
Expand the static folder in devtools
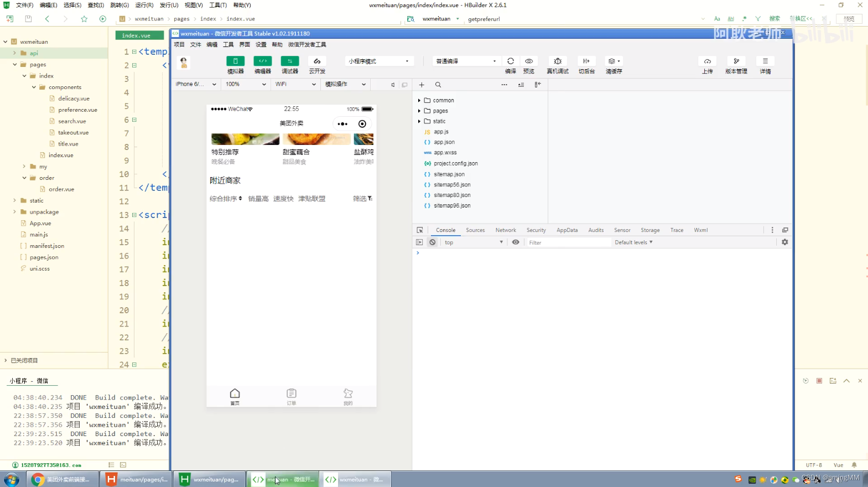click(x=419, y=121)
